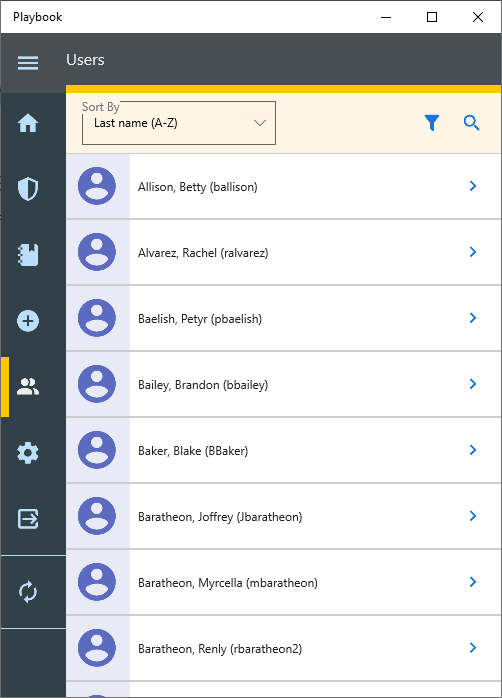Open the shield security page

pyautogui.click(x=28, y=189)
